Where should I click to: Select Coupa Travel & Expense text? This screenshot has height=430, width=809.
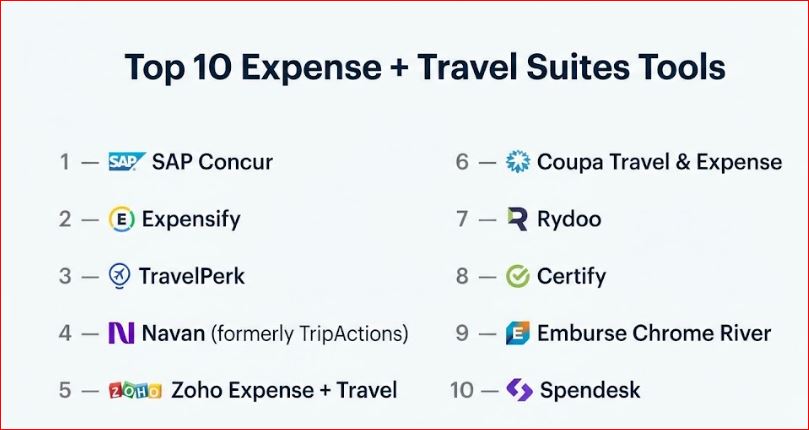(659, 162)
